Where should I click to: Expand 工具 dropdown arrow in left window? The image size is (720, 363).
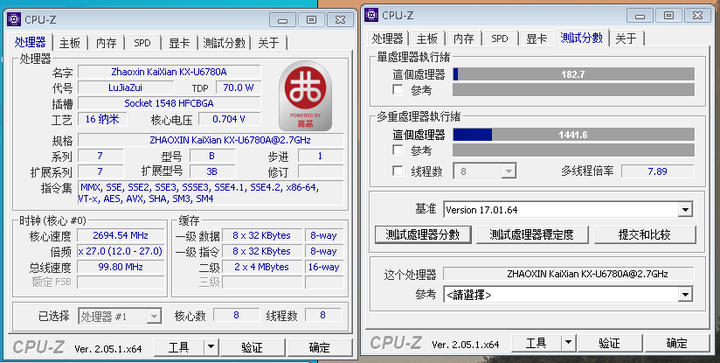(x=211, y=347)
